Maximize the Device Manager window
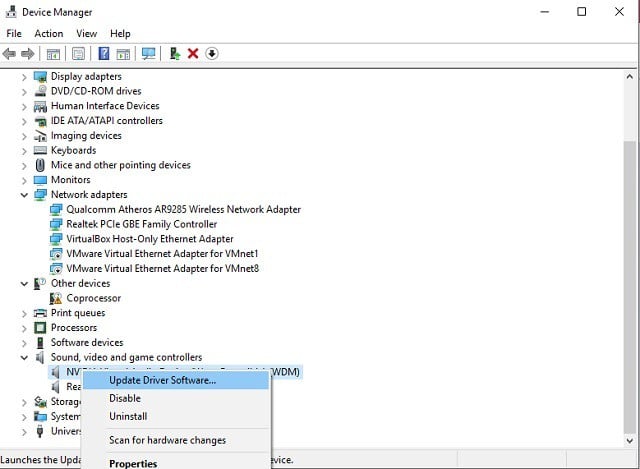The image size is (640, 469). pos(582,11)
